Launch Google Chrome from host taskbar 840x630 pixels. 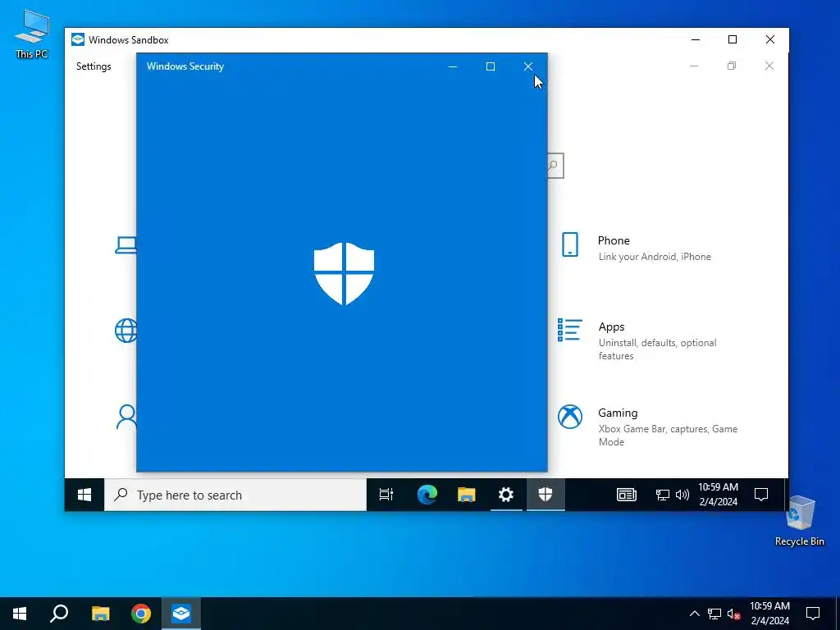pos(141,614)
